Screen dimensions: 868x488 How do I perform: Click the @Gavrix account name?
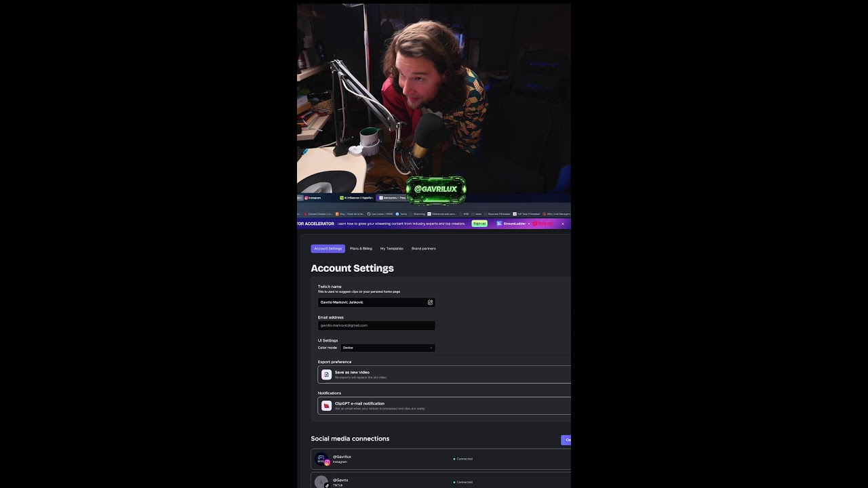(340, 480)
